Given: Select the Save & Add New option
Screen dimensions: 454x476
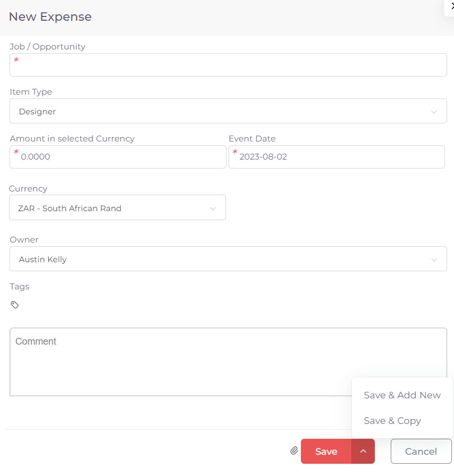Looking at the screenshot, I should (402, 395).
